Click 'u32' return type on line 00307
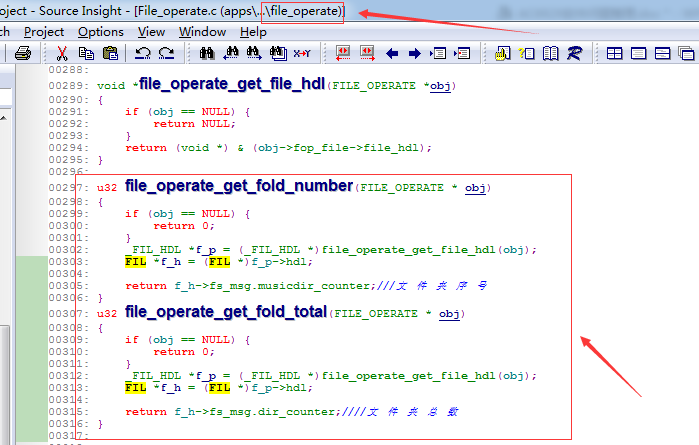The height and width of the screenshot is (445, 699). [107, 314]
